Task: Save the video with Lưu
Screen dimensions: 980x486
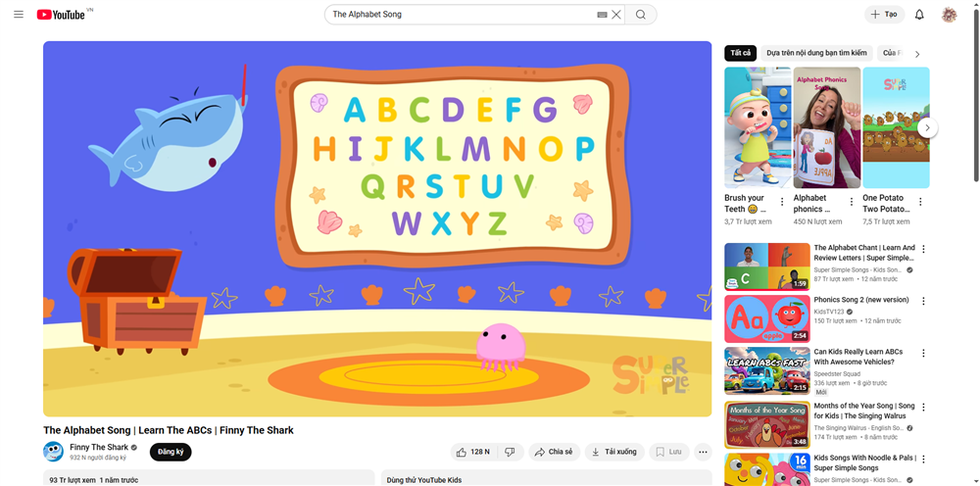Action: click(x=668, y=452)
